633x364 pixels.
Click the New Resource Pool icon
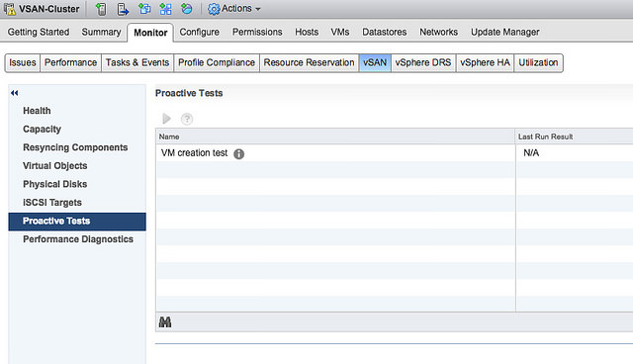(x=187, y=9)
